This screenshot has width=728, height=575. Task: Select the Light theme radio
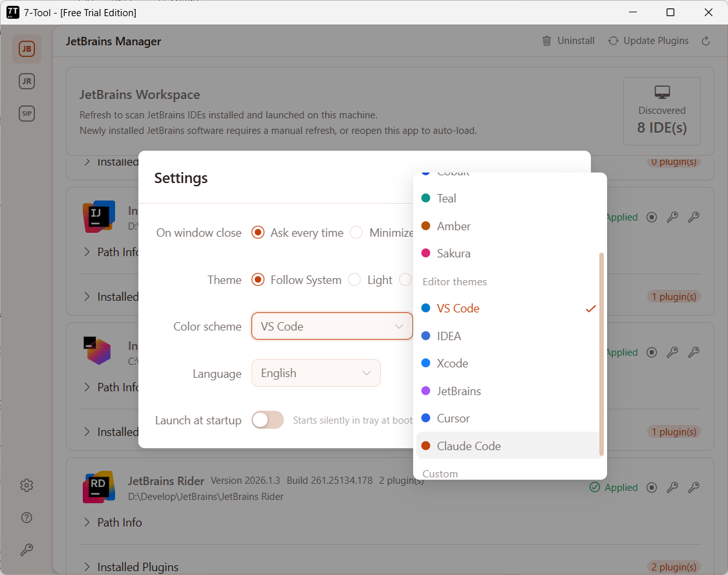(x=354, y=279)
